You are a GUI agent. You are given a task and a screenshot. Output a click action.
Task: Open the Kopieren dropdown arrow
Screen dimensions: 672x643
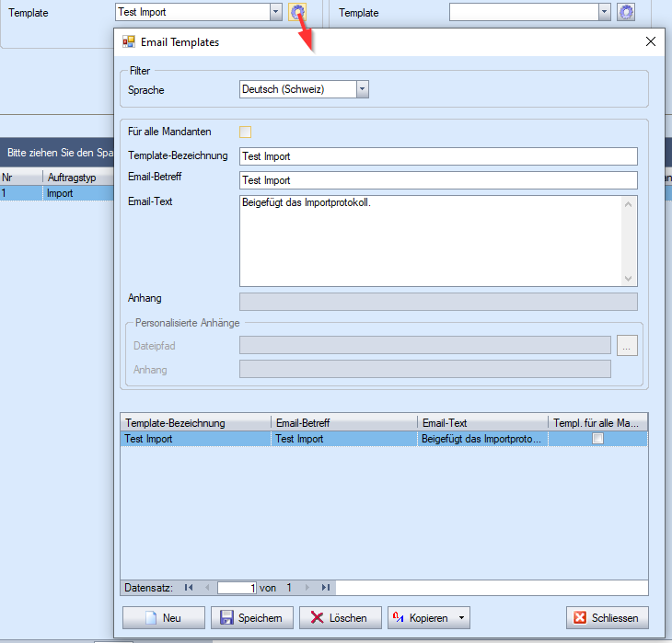pyautogui.click(x=460, y=617)
